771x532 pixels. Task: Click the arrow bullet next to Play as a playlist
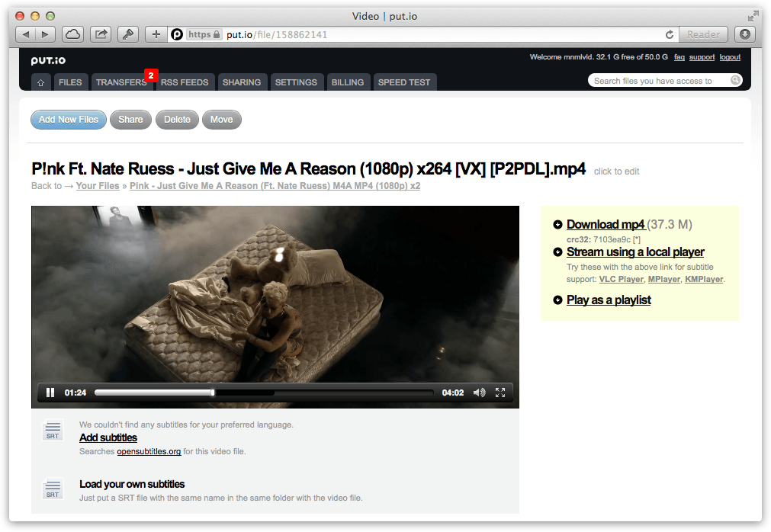coord(557,300)
